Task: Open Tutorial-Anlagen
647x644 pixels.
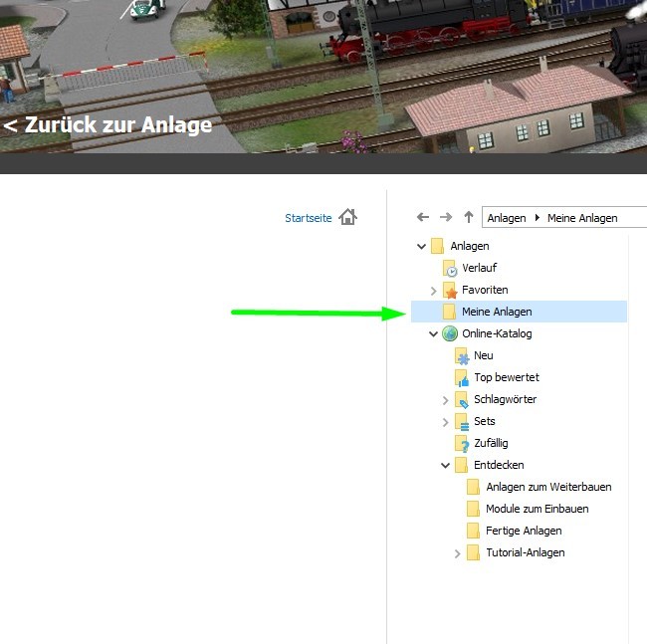Action: pyautogui.click(x=526, y=552)
